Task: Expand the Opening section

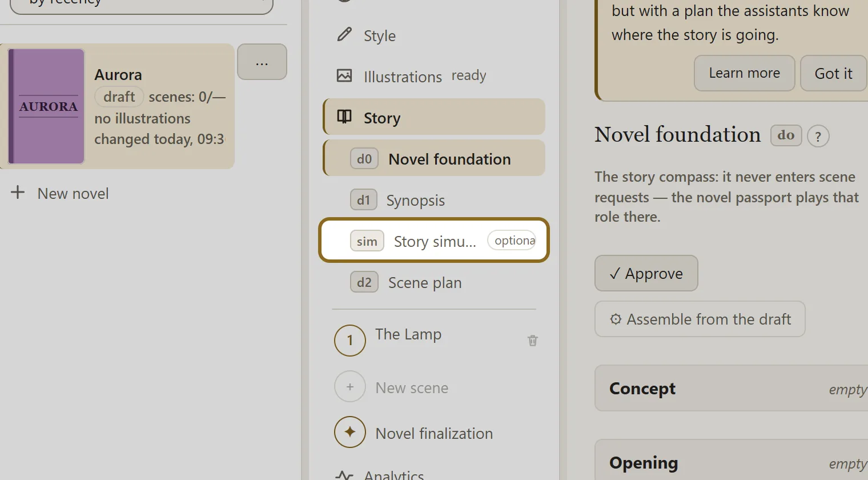Action: point(732,461)
